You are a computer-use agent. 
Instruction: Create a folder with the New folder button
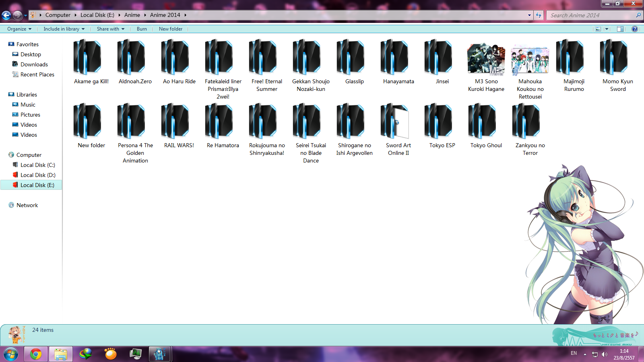coord(171,29)
